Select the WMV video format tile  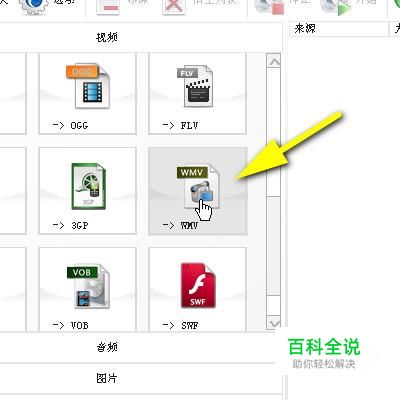coord(198,191)
